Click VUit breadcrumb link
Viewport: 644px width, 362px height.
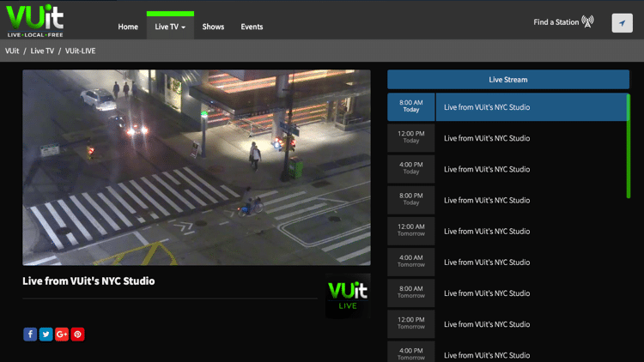(x=12, y=51)
